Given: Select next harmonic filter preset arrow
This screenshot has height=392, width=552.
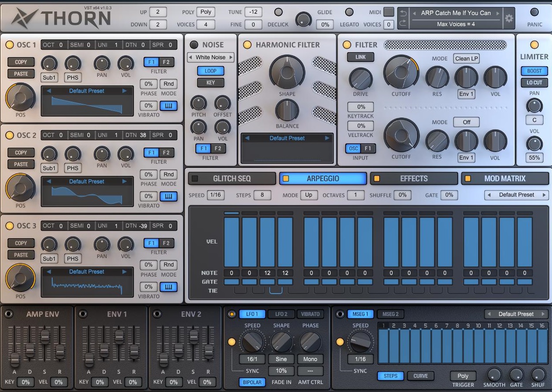Looking at the screenshot, I should (327, 138).
